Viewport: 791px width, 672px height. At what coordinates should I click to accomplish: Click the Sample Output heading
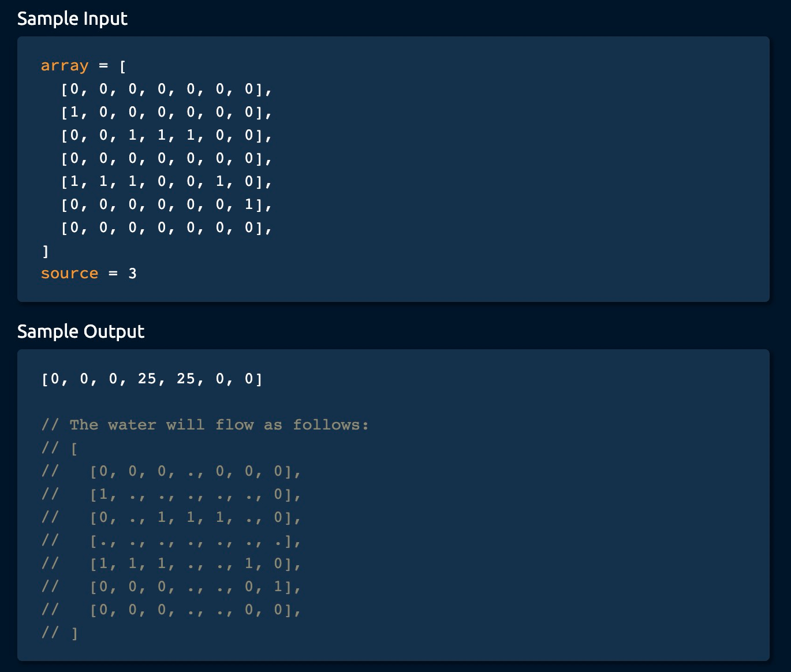pos(81,331)
